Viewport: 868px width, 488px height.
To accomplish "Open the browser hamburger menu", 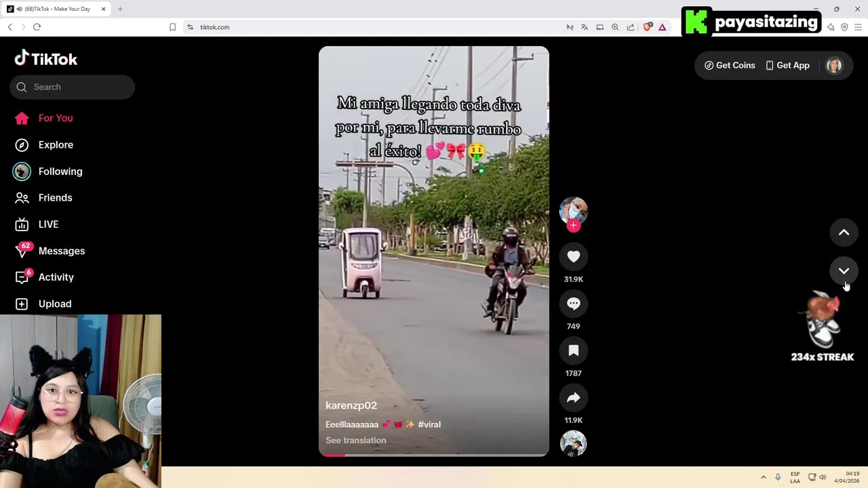I will (859, 27).
